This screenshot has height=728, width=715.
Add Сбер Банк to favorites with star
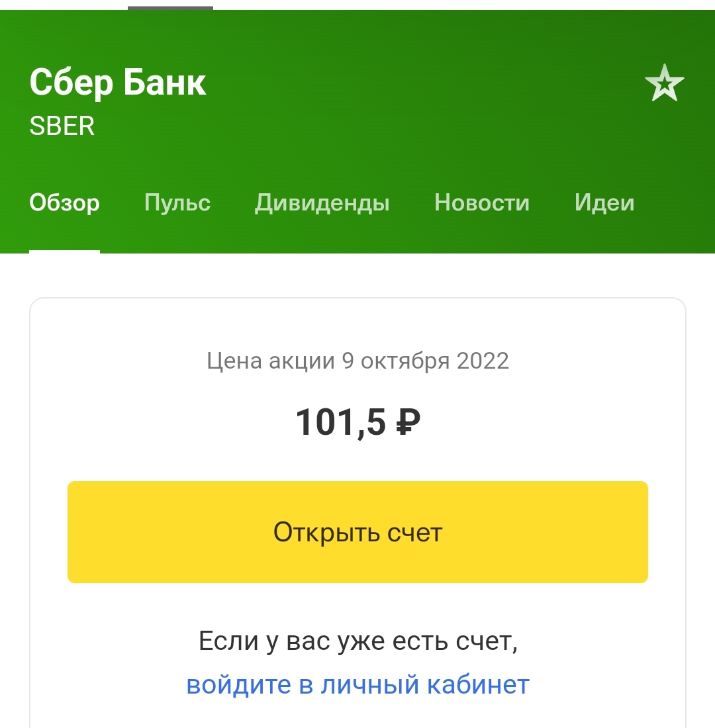coord(664,84)
